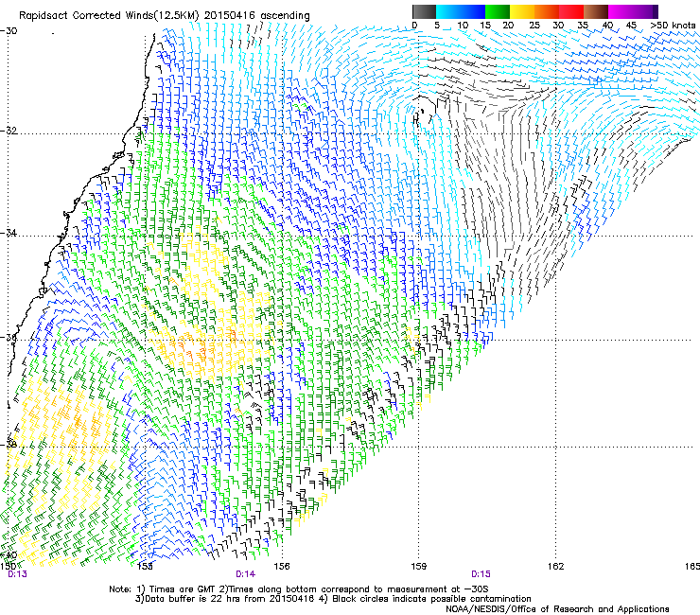The image size is (700, 615).
Task: Click the "162" longitude axis label
Action: [x=555, y=567]
